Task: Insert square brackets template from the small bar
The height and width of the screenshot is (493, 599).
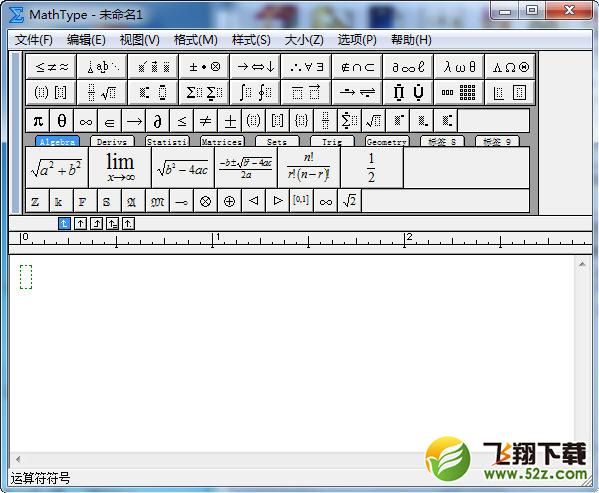Action: tap(277, 121)
